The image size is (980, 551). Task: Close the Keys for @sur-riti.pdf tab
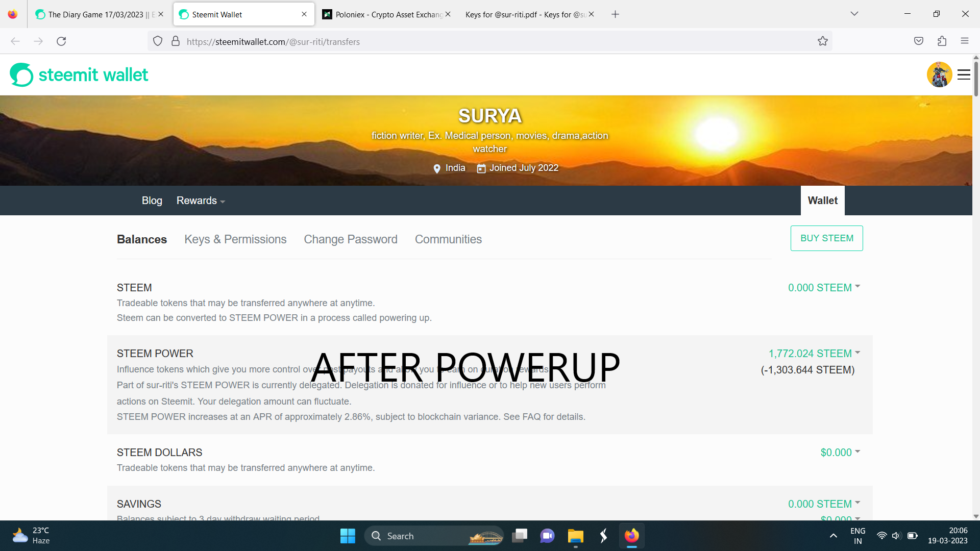coord(591,14)
